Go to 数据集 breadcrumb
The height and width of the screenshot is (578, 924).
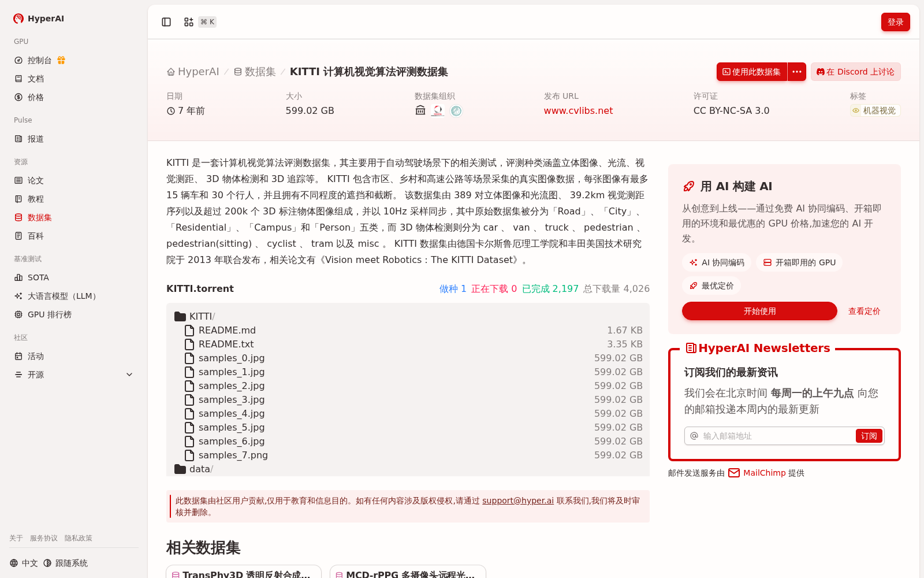[255, 72]
